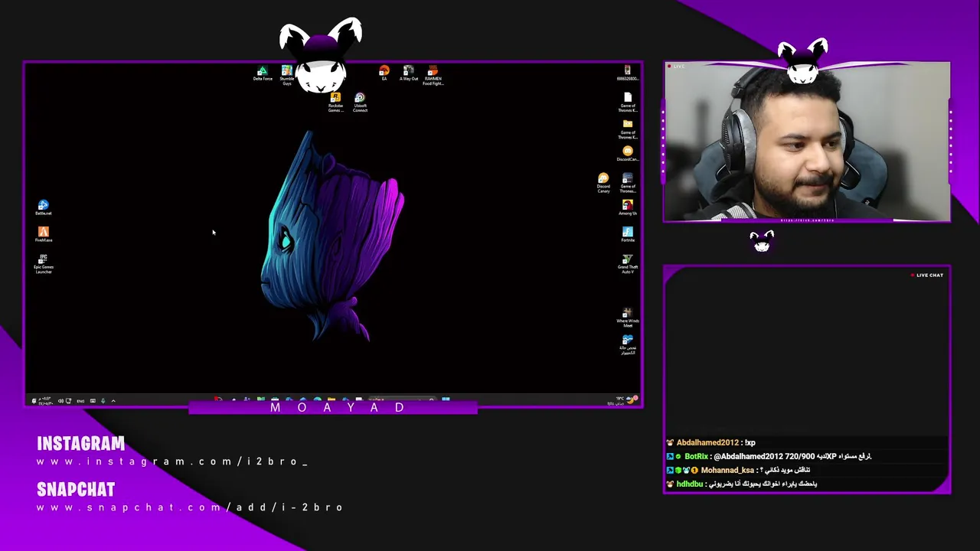Launch Grand Theft Auto V shortcut
The width and height of the screenshot is (980, 551).
click(628, 264)
